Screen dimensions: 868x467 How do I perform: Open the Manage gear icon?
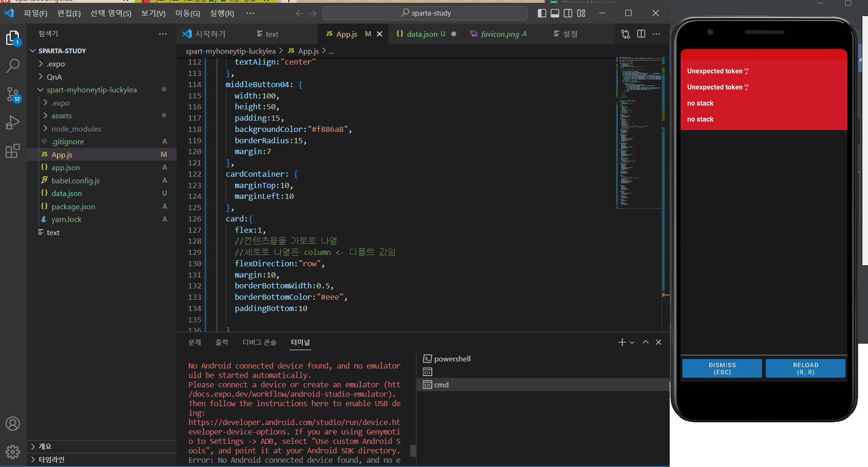point(13,452)
